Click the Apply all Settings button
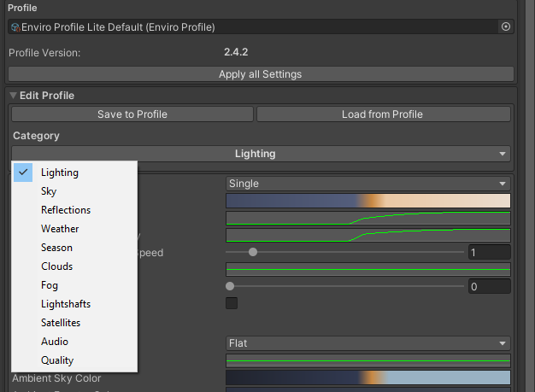Screen dimensions: 535x392 pyautogui.click(x=261, y=74)
